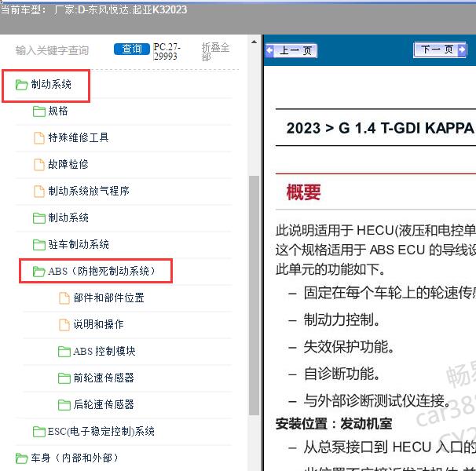Open 制动系统放气程序 page
Image resolution: width=476 pixels, height=471 pixels.
[89, 191]
